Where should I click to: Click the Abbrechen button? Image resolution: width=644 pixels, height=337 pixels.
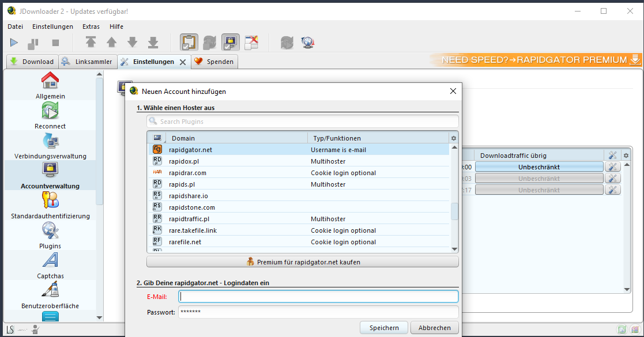[435, 328]
